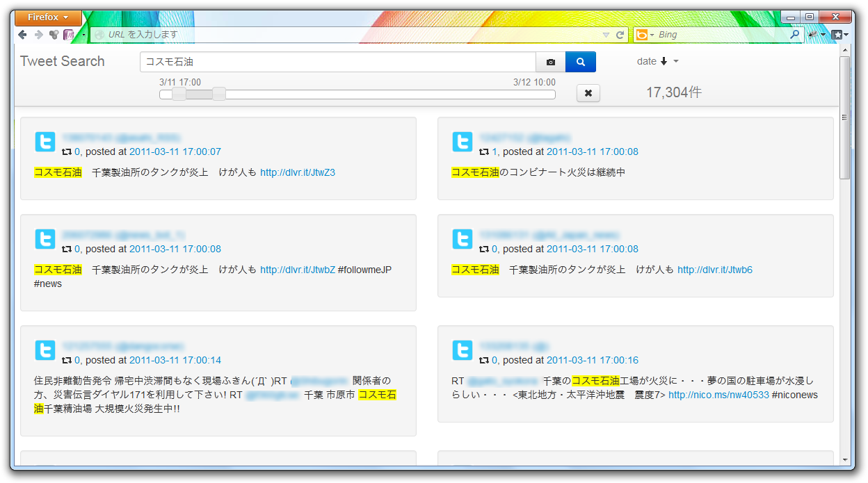Click retweet icon on the 17:00:16 tweet
The height and width of the screenshot is (483, 868).
[x=484, y=360]
